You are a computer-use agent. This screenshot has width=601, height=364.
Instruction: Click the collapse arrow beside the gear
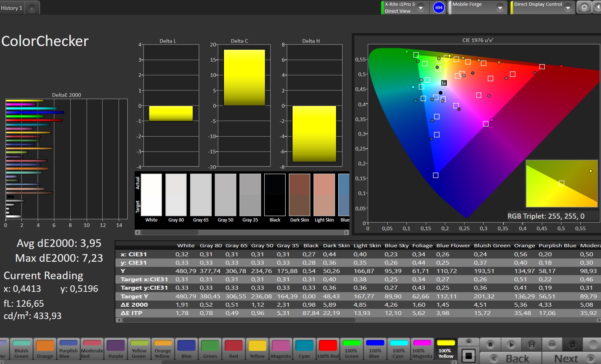(597, 7)
